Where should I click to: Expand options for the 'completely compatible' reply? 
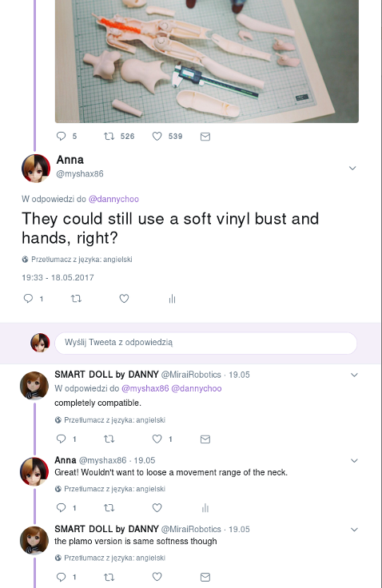click(354, 375)
